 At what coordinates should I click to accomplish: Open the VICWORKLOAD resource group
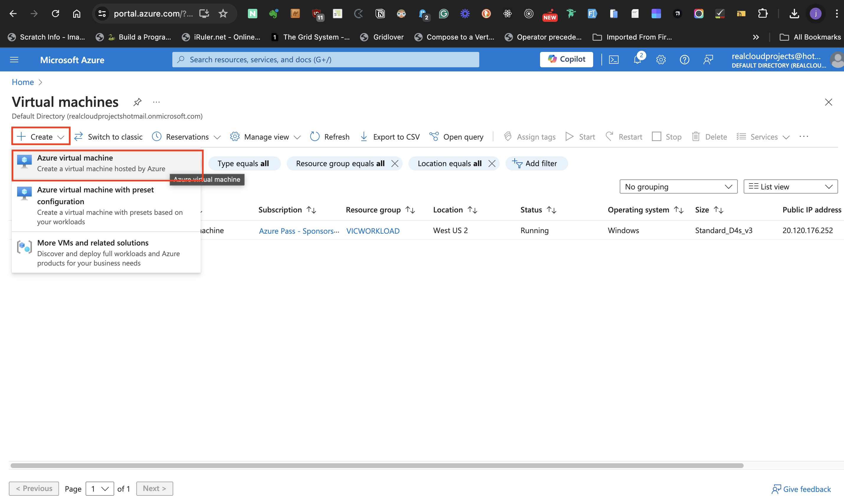tap(373, 230)
